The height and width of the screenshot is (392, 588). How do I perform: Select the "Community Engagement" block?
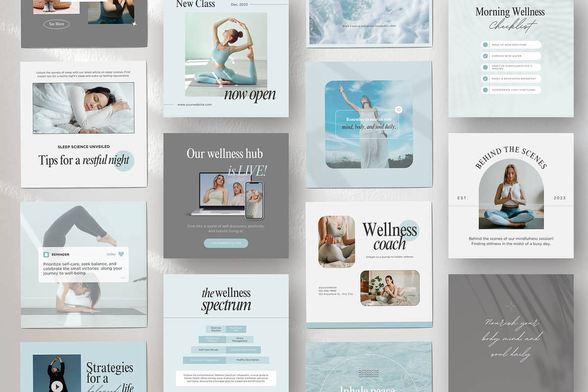click(x=204, y=360)
